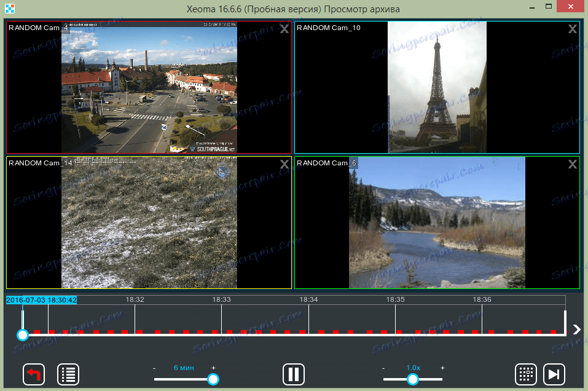Click the timeline scale slider handle
588x391 pixels.
(x=213, y=379)
